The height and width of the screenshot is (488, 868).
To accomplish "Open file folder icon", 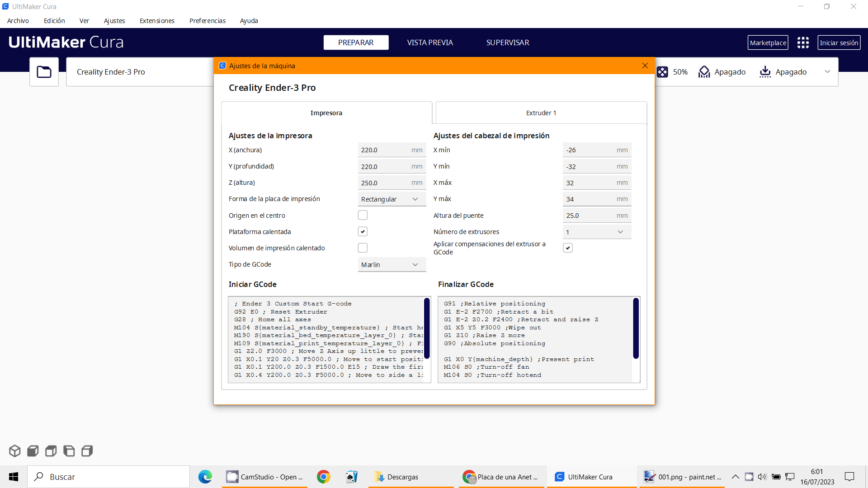I will click(44, 72).
